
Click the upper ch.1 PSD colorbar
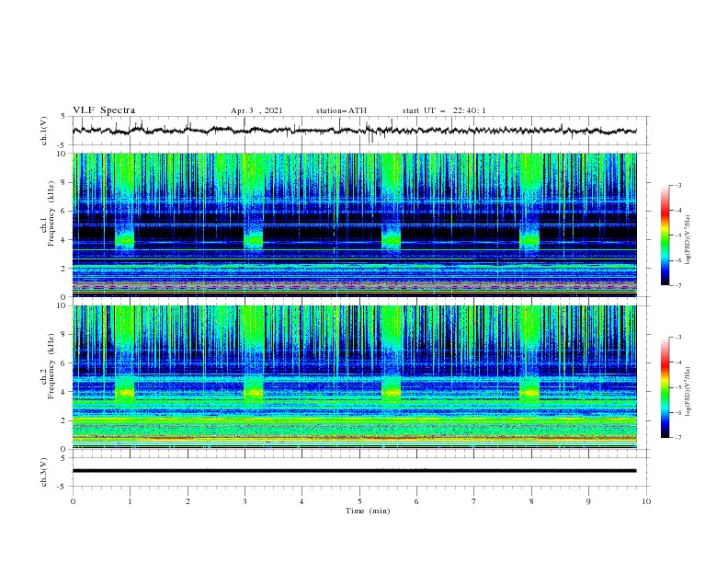pyautogui.click(x=665, y=236)
